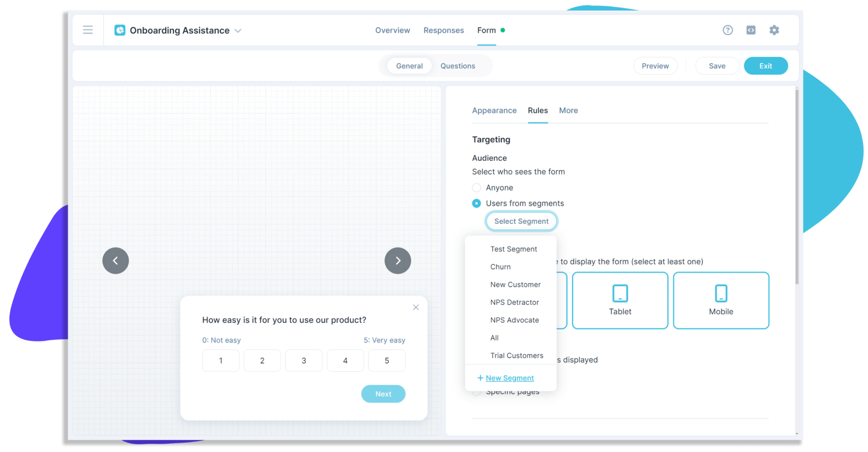The height and width of the screenshot is (452, 868).
Task: Expand the Onboarding Assistance survey dropdown
Action: 238,31
